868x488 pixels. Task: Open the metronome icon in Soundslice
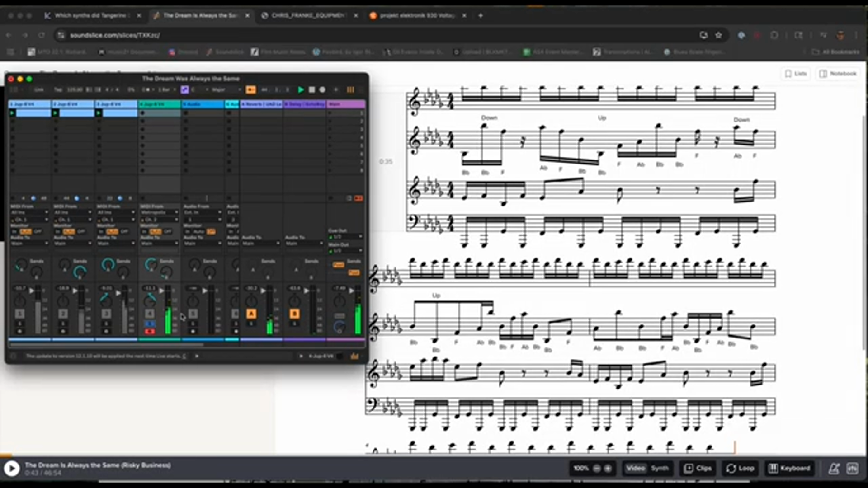(834, 469)
